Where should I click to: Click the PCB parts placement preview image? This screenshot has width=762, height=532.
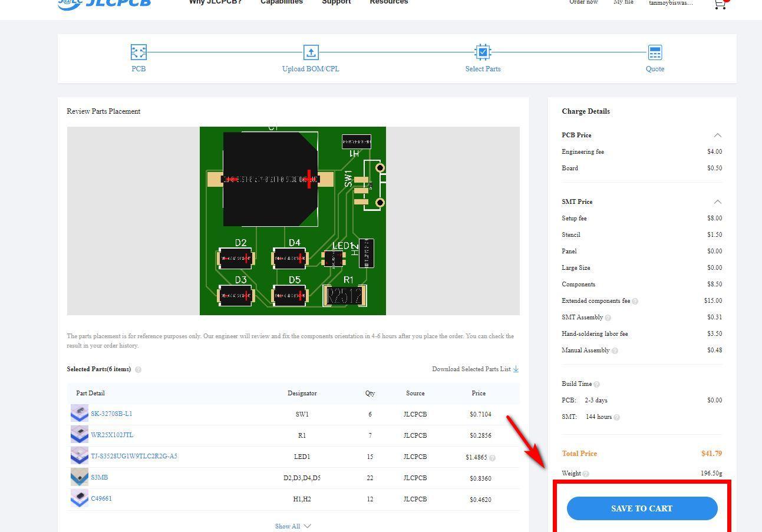tap(293, 221)
